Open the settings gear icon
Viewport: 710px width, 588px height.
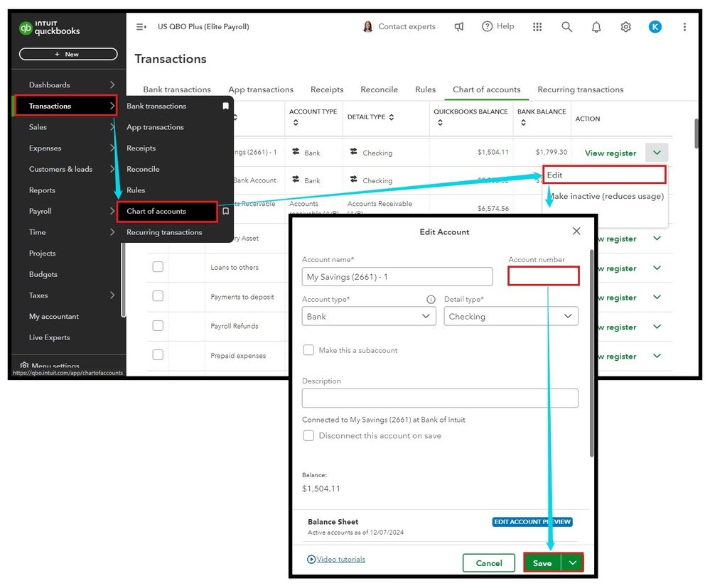click(625, 27)
